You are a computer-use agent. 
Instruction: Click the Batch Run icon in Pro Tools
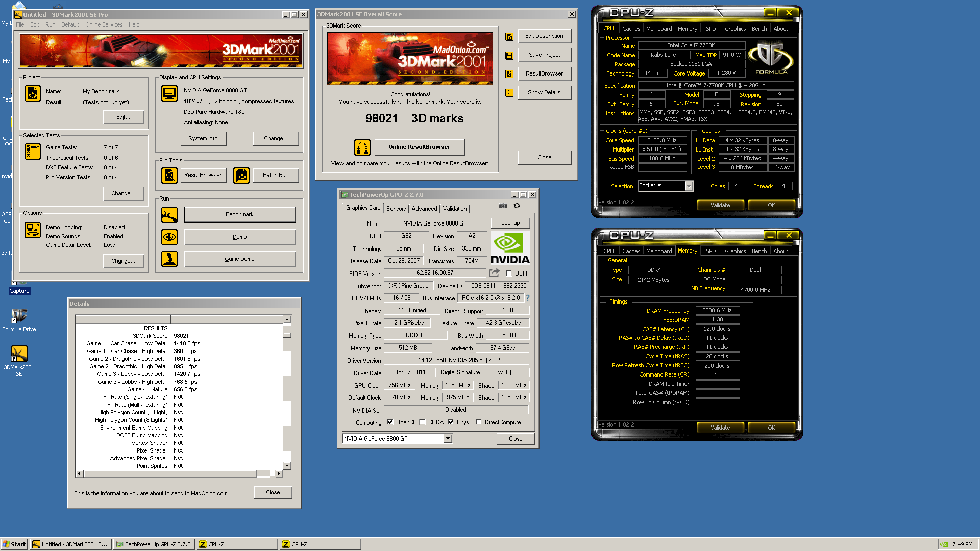point(241,175)
